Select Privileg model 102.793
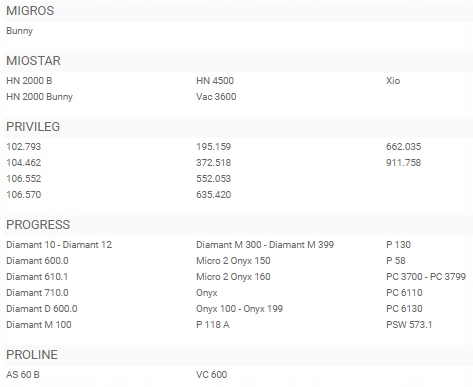 pyautogui.click(x=24, y=147)
